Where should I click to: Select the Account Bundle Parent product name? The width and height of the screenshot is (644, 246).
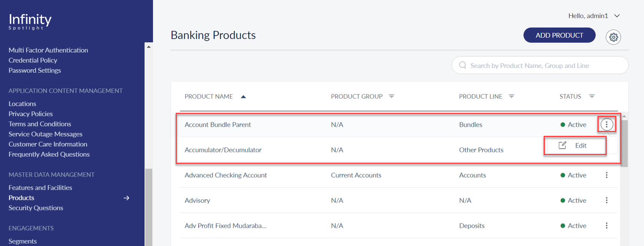(218, 124)
